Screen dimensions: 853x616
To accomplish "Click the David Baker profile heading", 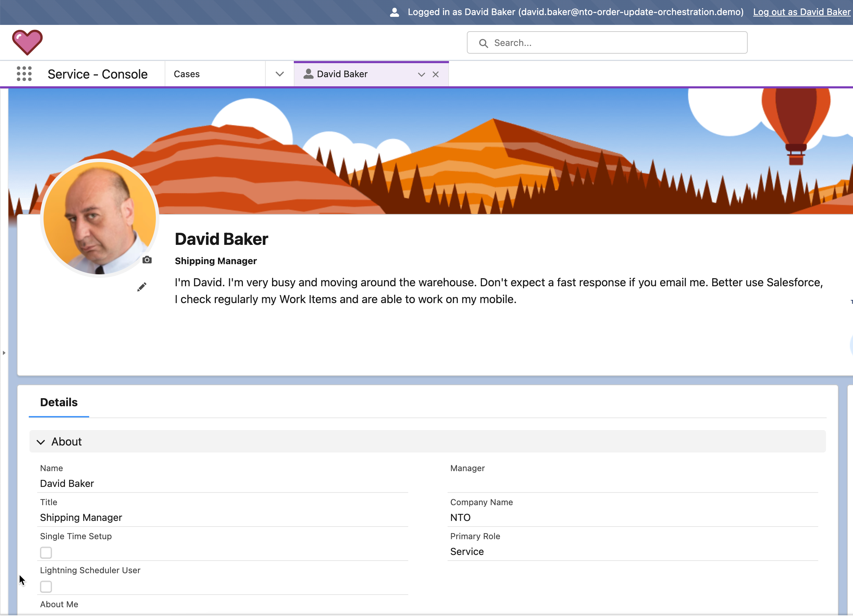I will 221,239.
